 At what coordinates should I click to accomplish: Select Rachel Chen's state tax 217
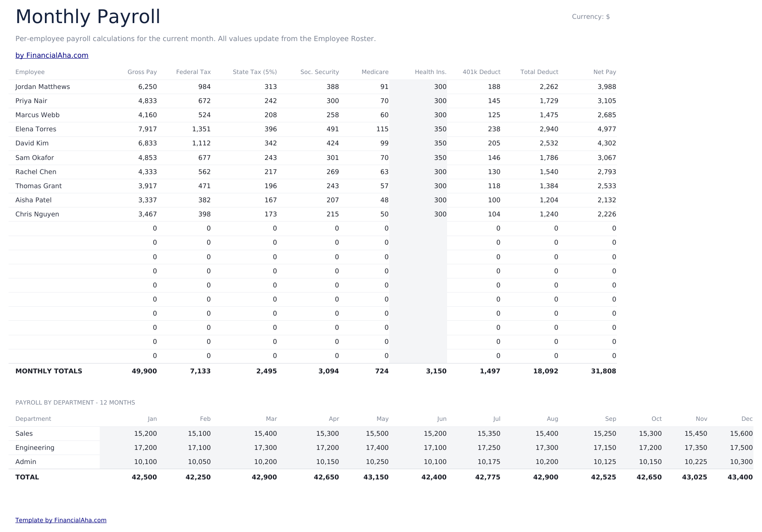270,172
